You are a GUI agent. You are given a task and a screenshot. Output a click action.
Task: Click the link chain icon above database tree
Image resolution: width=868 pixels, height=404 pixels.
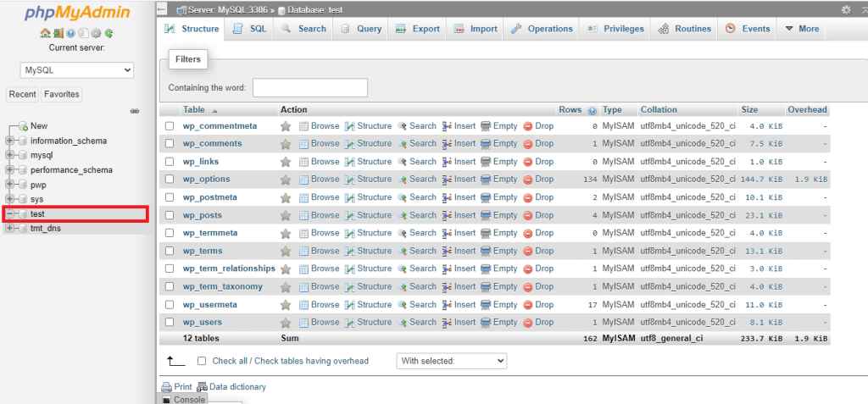(x=135, y=111)
